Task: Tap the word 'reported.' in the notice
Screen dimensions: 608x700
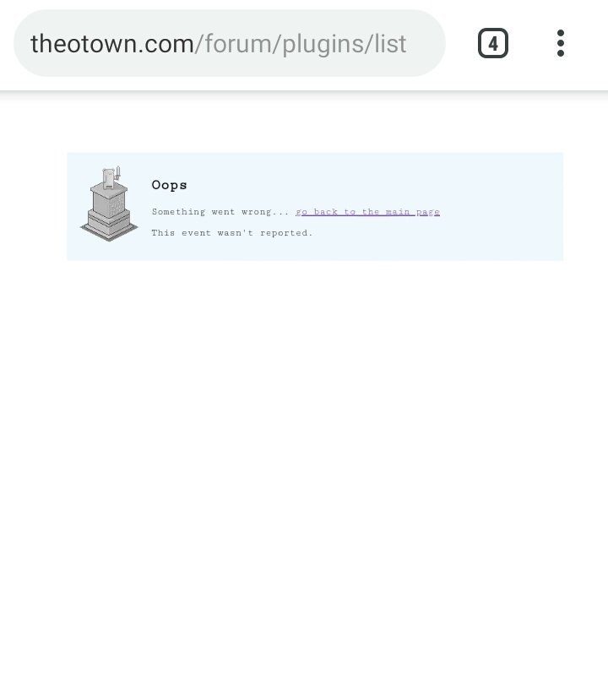Action: point(286,233)
